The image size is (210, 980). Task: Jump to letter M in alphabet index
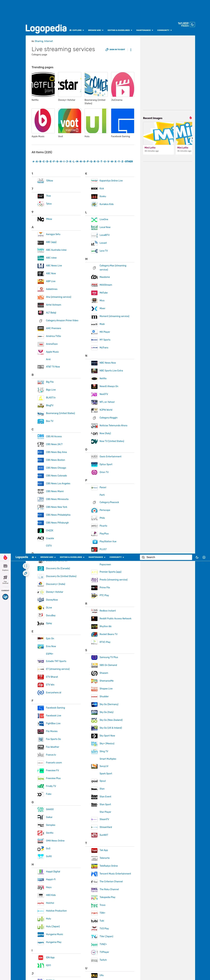pyautogui.click(x=77, y=161)
